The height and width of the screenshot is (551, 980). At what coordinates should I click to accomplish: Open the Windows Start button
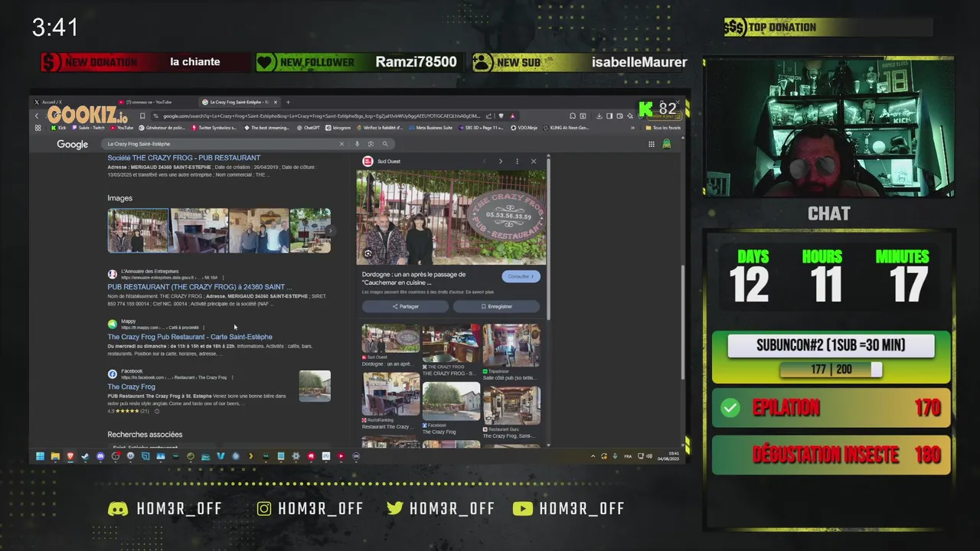pos(40,457)
